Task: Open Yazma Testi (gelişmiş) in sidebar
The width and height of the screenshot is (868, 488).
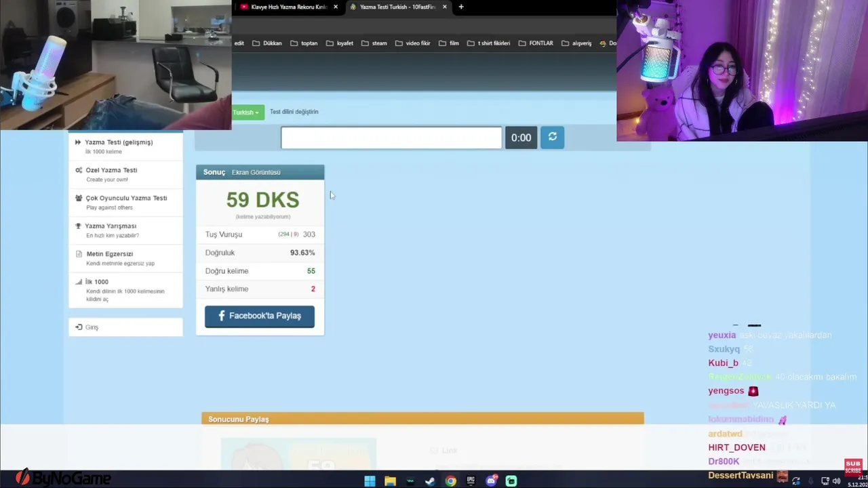Action: (x=125, y=146)
